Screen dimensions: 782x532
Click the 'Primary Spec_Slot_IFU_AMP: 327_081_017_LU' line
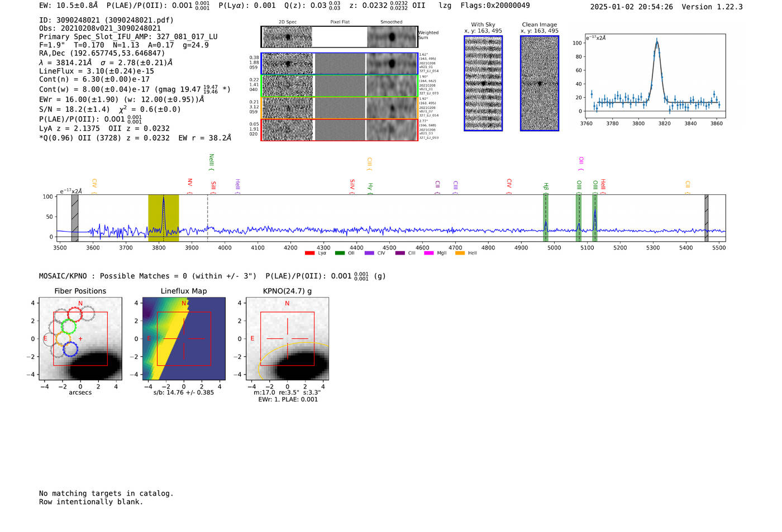pyautogui.click(x=128, y=37)
